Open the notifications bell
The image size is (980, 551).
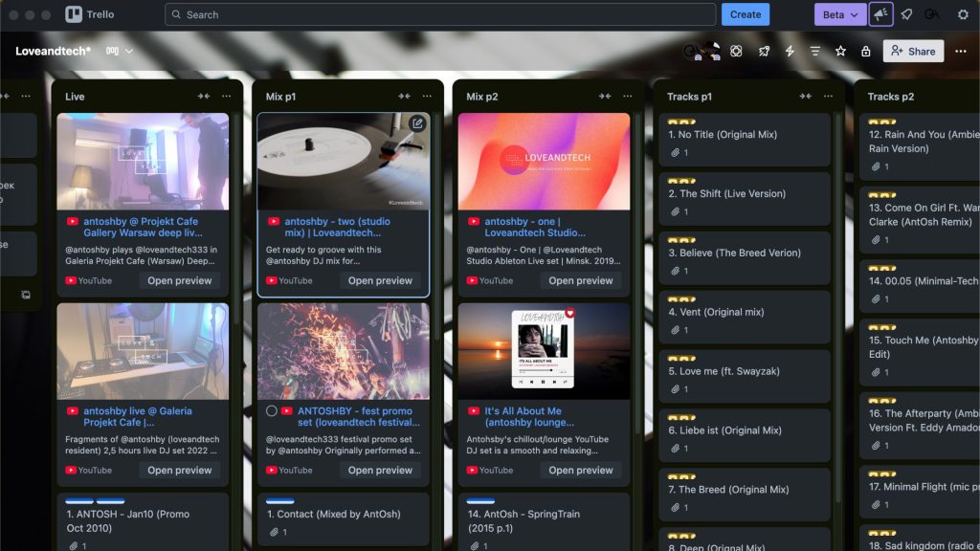[906, 14]
